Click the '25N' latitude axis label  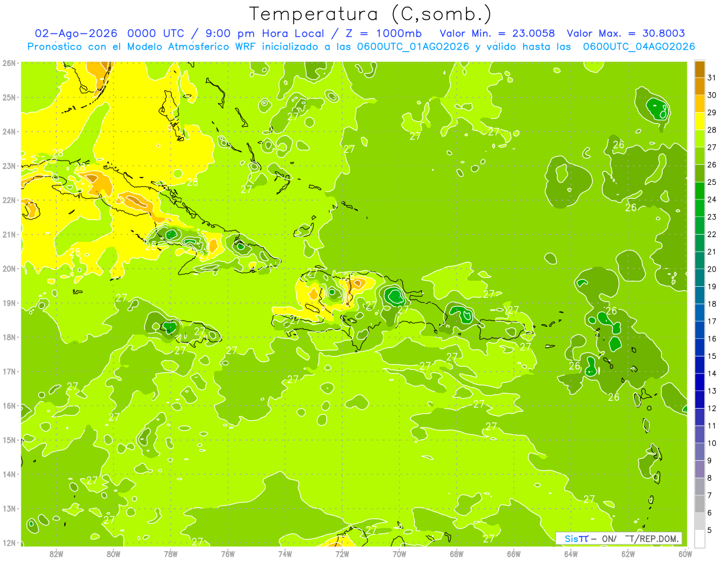tap(9, 97)
